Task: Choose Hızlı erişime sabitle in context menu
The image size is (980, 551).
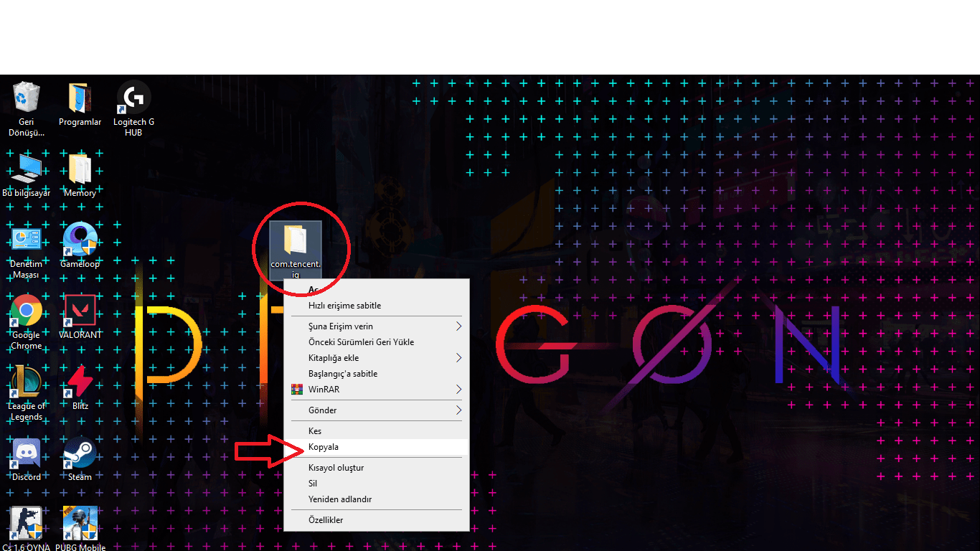Action: [x=377, y=306]
